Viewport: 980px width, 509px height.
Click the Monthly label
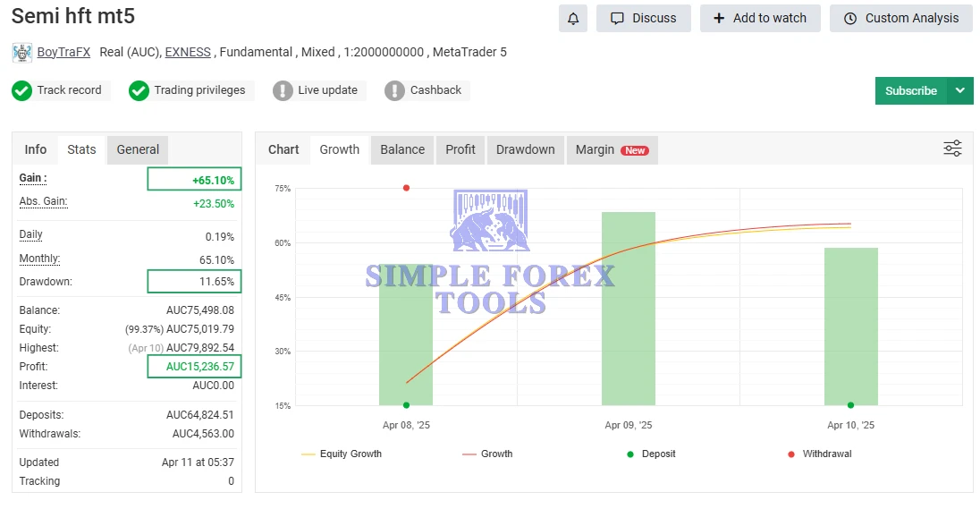tap(39, 259)
